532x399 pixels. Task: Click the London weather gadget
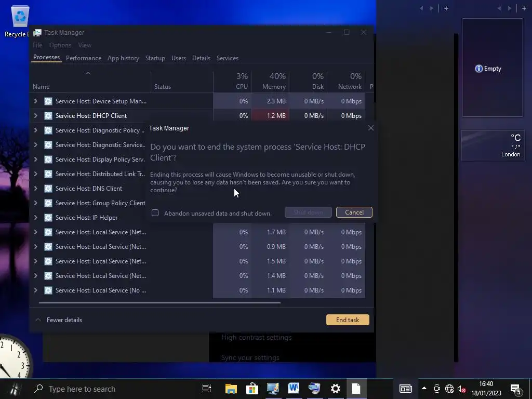(493, 145)
